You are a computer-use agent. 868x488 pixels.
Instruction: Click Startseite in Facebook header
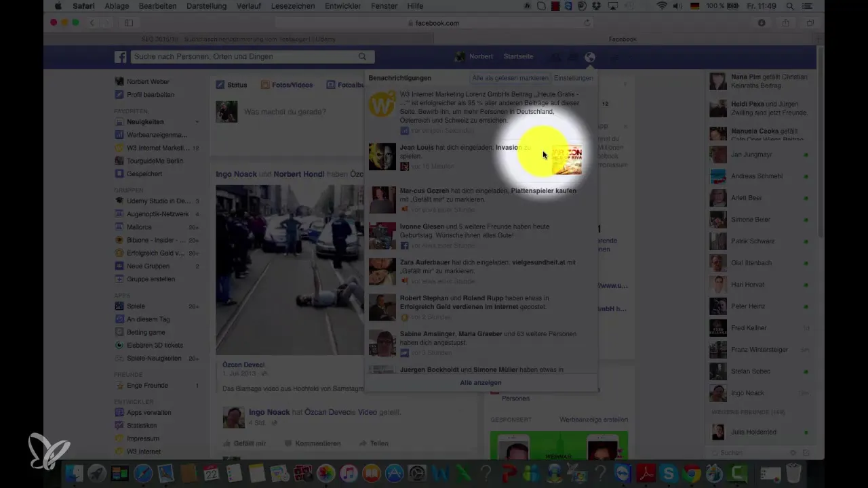[x=518, y=57]
